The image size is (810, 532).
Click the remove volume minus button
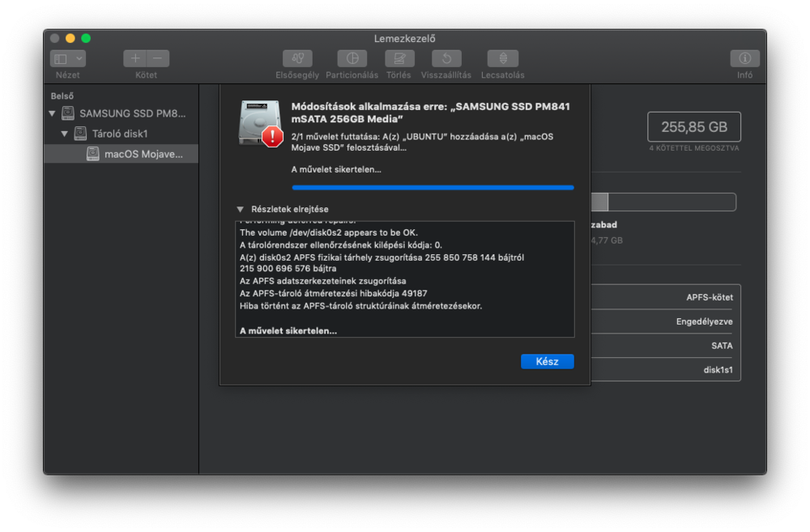tap(158, 58)
